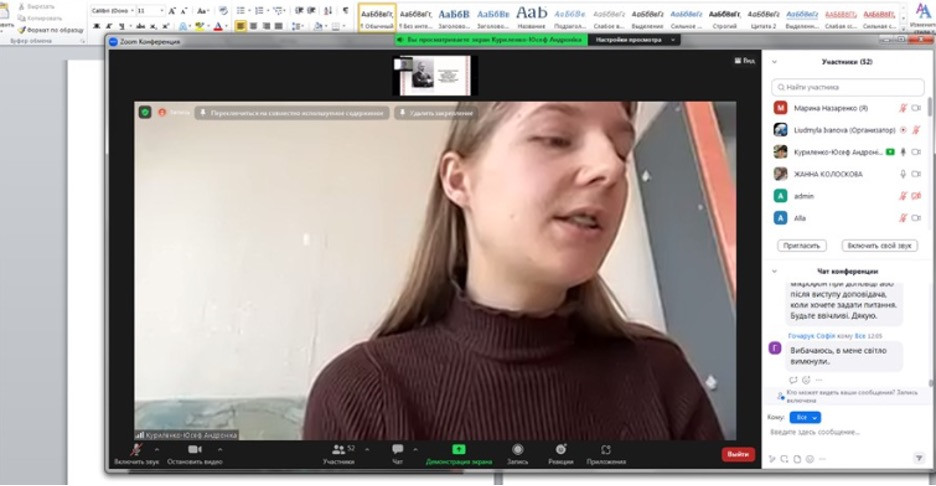The image size is (936, 486).
Task: Add emoji reaction to Вибачаюсь message
Action: (x=806, y=380)
